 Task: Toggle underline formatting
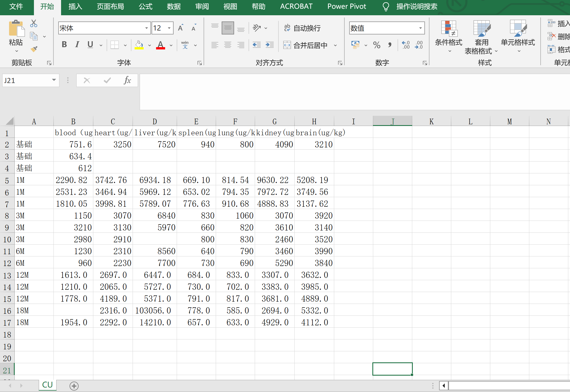coord(90,45)
